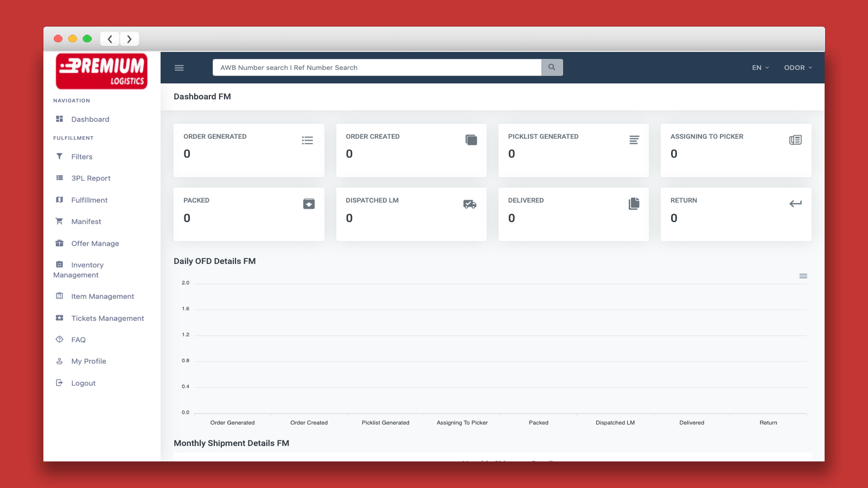Toggle the hamburger sidebar menu
The height and width of the screenshot is (488, 868).
(x=179, y=68)
